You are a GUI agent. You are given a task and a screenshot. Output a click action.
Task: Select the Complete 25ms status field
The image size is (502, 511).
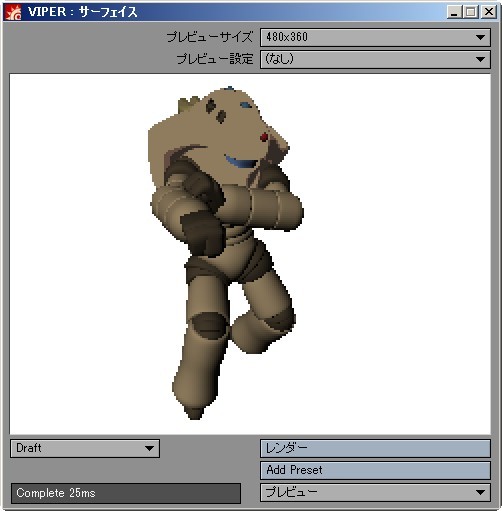tap(126, 493)
